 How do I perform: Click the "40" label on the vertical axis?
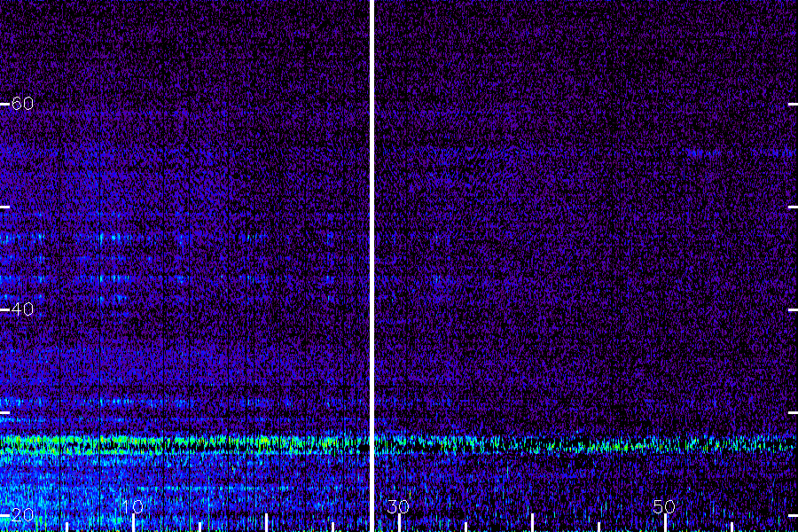22,309
